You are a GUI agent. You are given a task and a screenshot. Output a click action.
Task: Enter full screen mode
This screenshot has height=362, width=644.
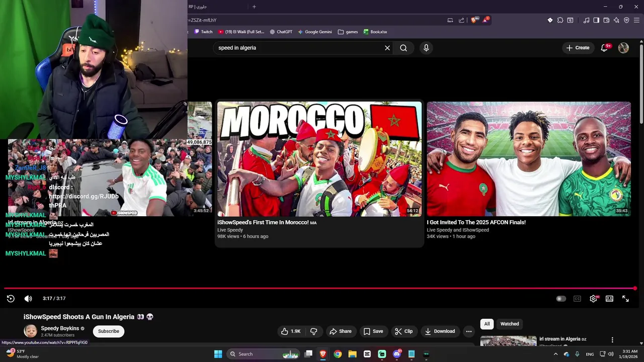(625, 299)
